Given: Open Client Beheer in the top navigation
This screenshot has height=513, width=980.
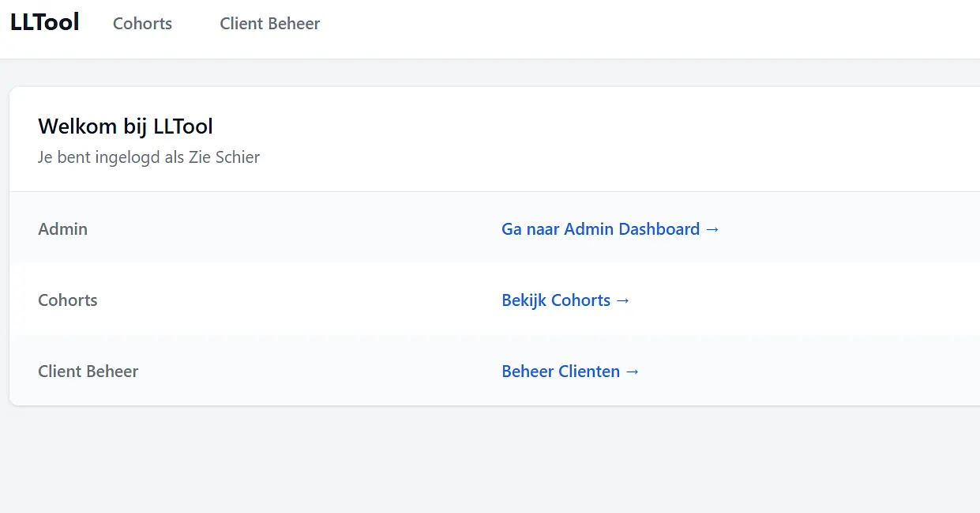Looking at the screenshot, I should (269, 24).
